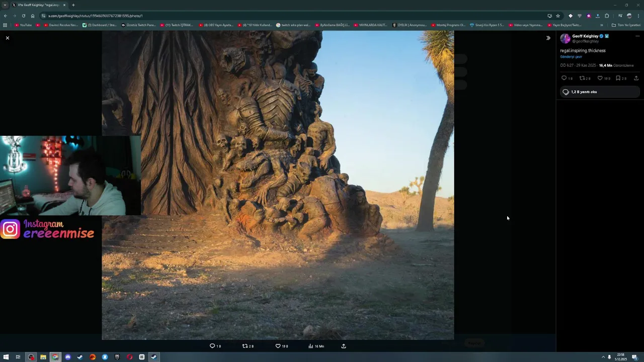Screen dimensions: 644x362
Task: Click the reply icon under the photo
Action: click(212, 346)
